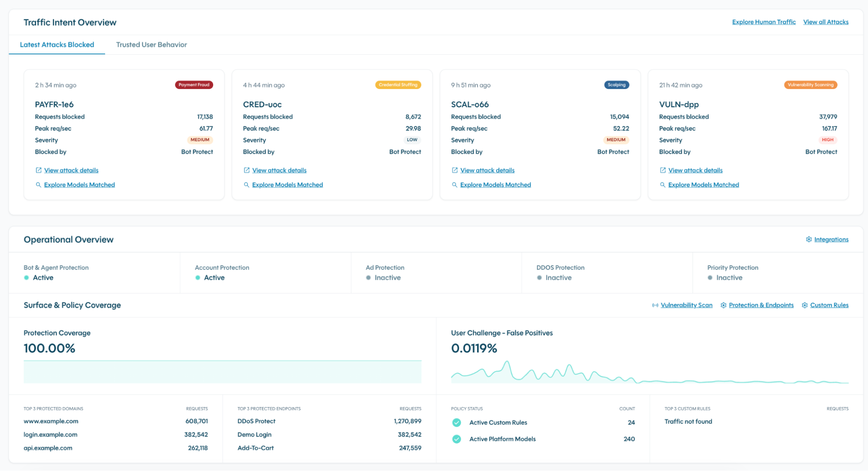This screenshot has height=471, width=868.
Task: Select DDoS Protect endpoint row
Action: (x=329, y=421)
